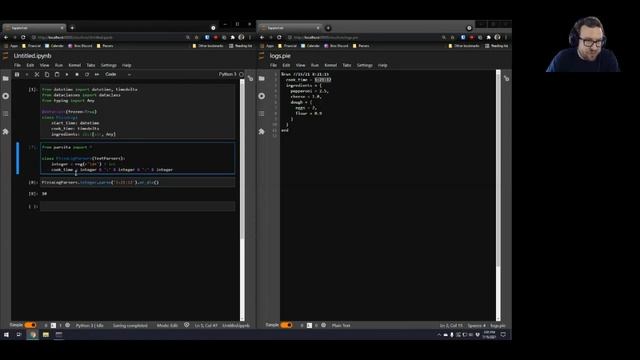640x360 pixels.
Task: Open Reading list in left browser
Action: click(x=241, y=46)
